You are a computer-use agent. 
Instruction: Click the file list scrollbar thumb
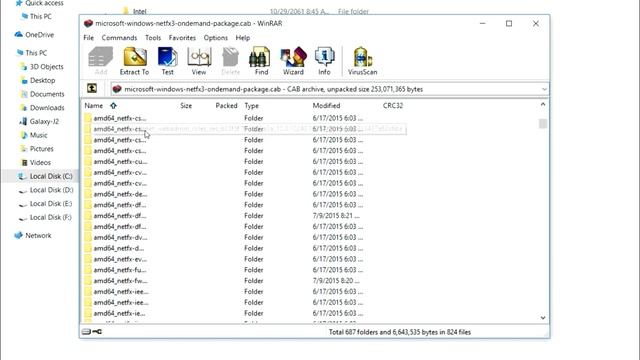tap(543, 123)
